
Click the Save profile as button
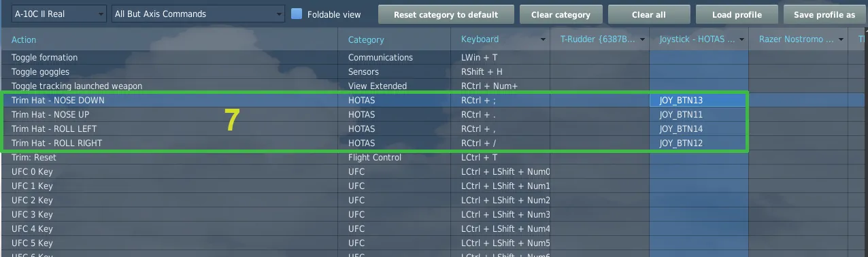coord(825,14)
